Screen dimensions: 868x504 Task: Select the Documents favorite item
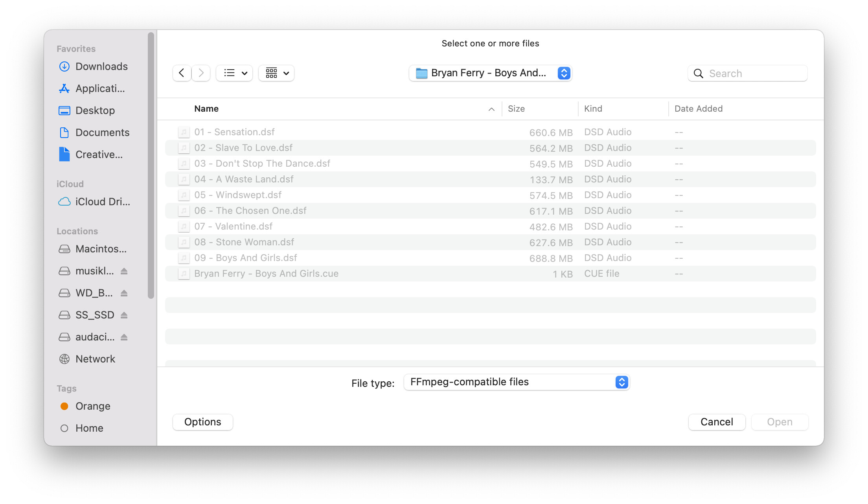click(x=102, y=132)
